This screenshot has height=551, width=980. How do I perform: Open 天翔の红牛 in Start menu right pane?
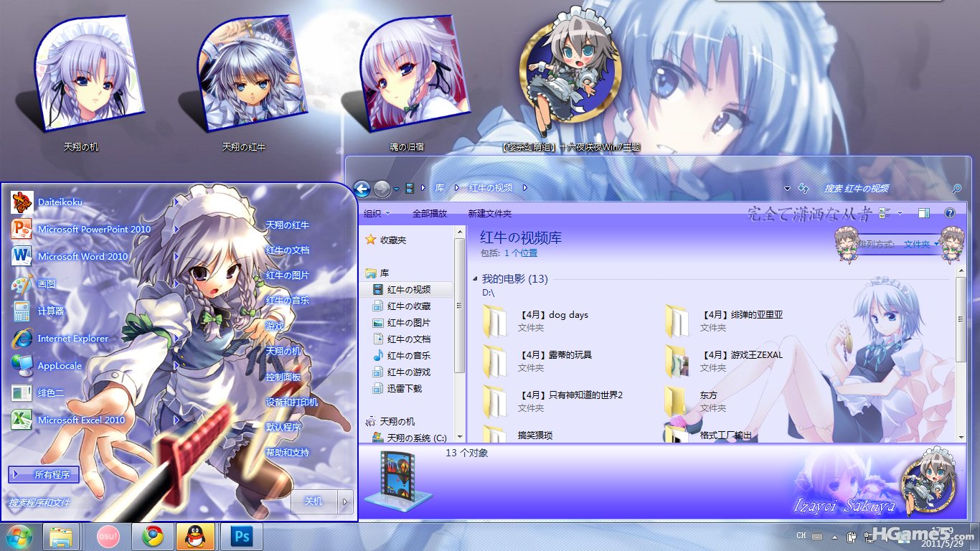pyautogui.click(x=287, y=225)
